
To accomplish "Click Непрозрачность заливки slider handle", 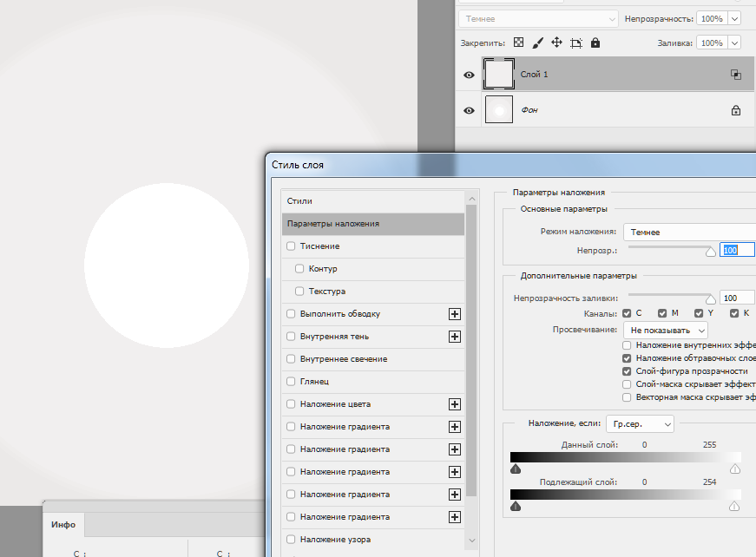I will tap(710, 299).
